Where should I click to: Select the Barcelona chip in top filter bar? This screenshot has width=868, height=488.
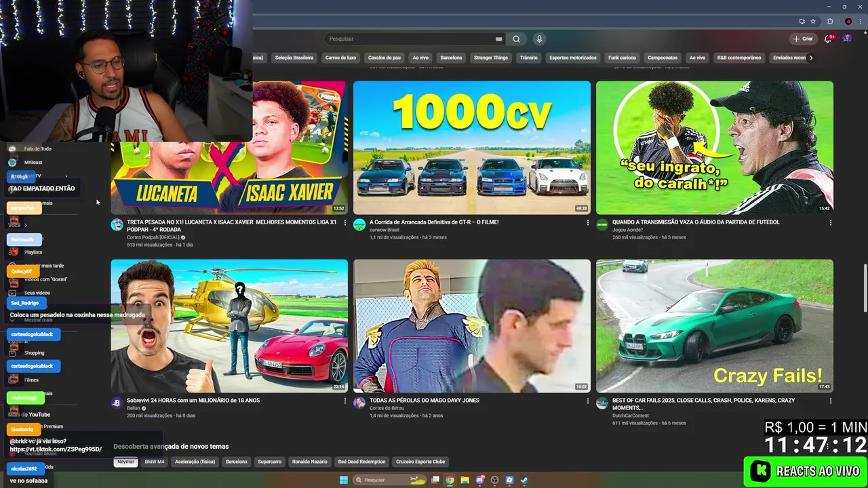click(x=451, y=58)
